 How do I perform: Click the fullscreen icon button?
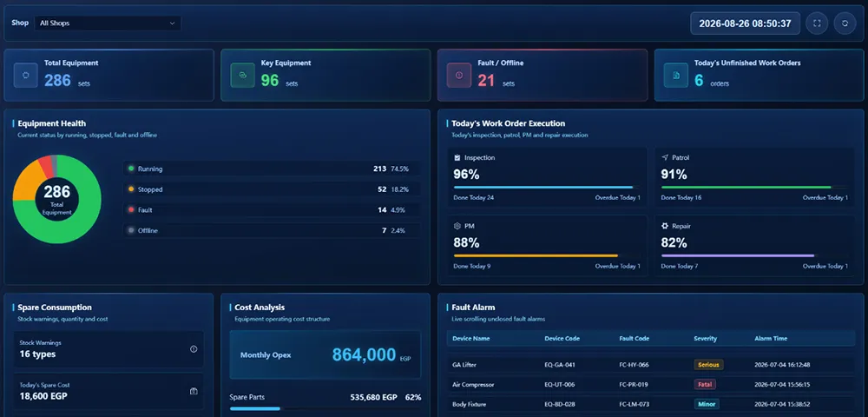tap(817, 23)
